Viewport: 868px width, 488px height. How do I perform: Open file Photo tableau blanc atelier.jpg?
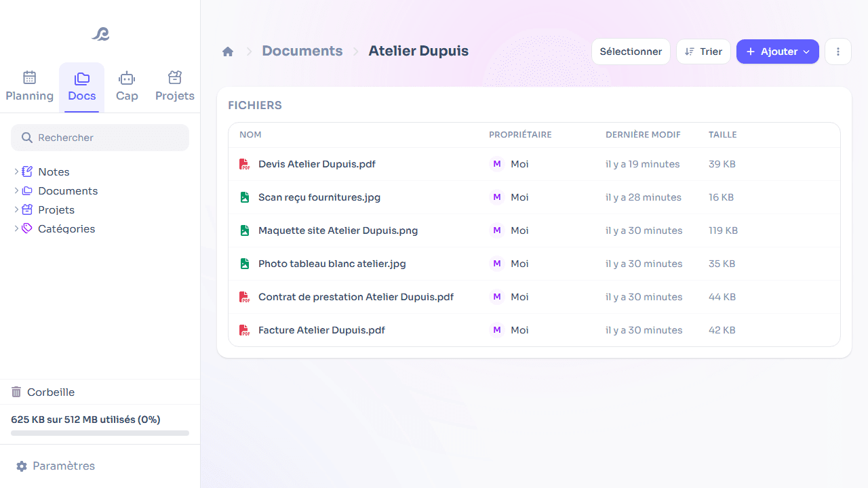click(332, 264)
